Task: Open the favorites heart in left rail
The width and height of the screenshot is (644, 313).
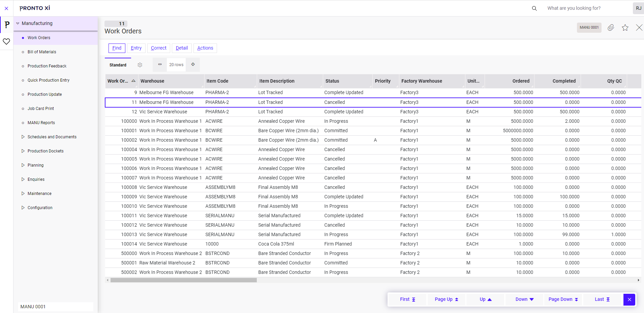Action: tap(6, 41)
